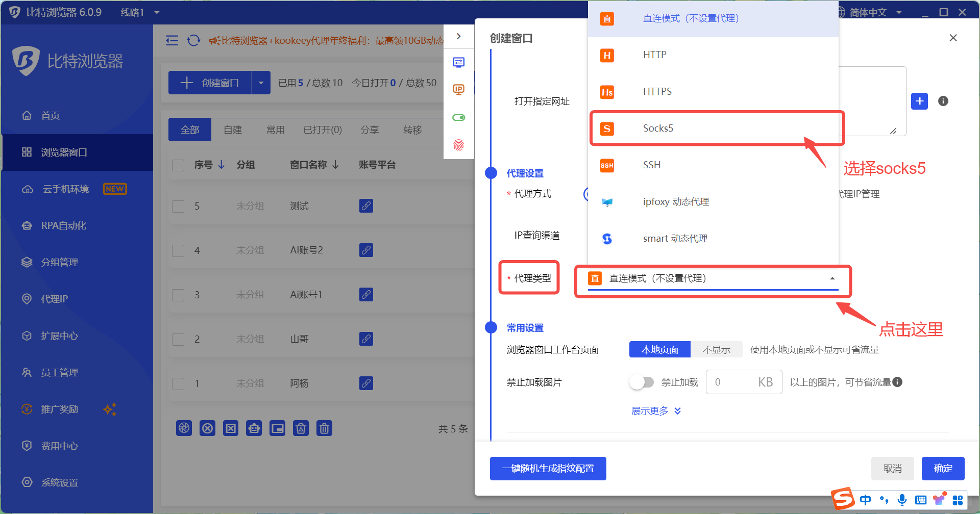Click platform link icon for 阿杨 row
980x514 pixels.
click(x=366, y=383)
